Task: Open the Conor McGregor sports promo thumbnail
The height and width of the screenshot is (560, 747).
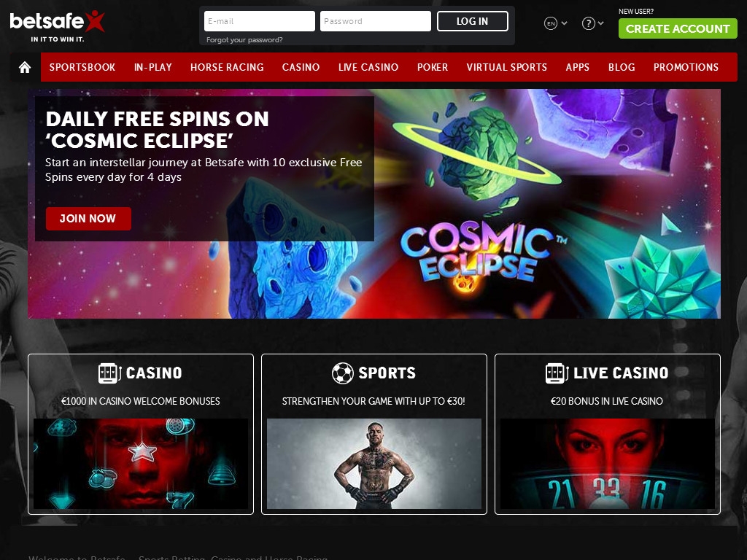Action: point(374,464)
